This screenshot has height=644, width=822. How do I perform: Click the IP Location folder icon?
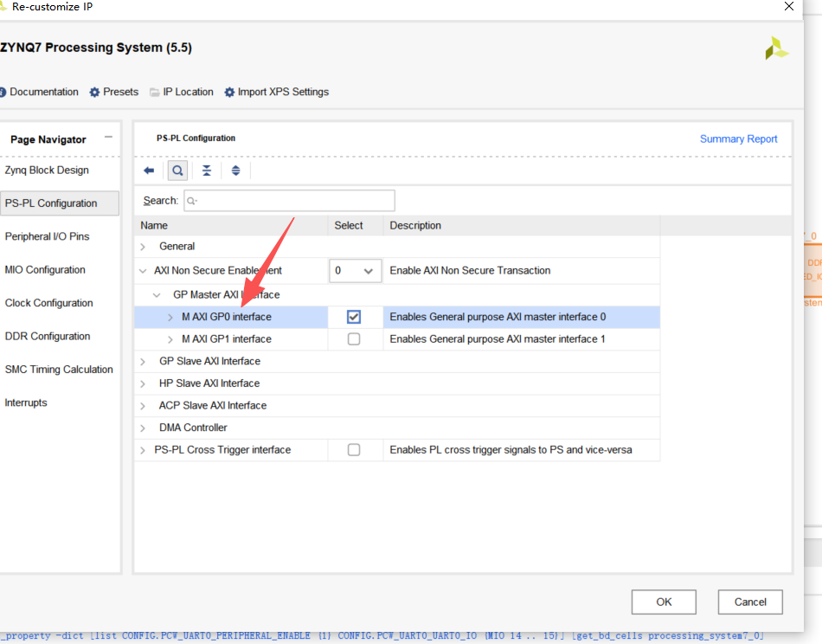click(x=155, y=93)
